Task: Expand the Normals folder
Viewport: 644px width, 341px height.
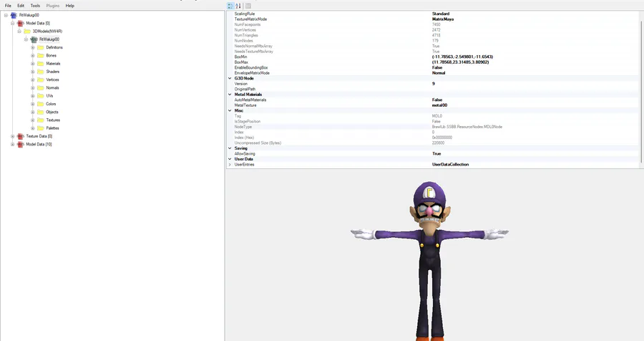Action: pos(33,88)
